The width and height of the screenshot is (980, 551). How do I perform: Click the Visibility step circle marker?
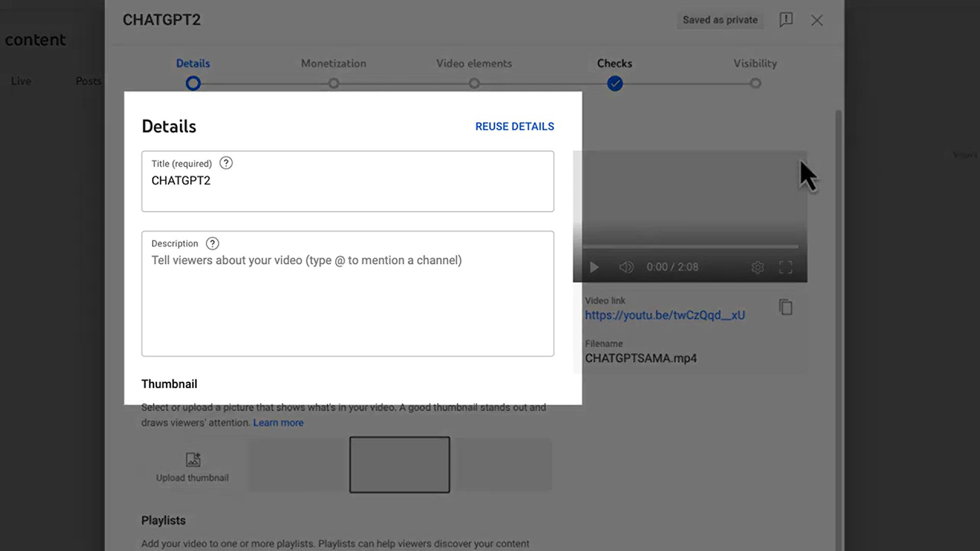(755, 83)
